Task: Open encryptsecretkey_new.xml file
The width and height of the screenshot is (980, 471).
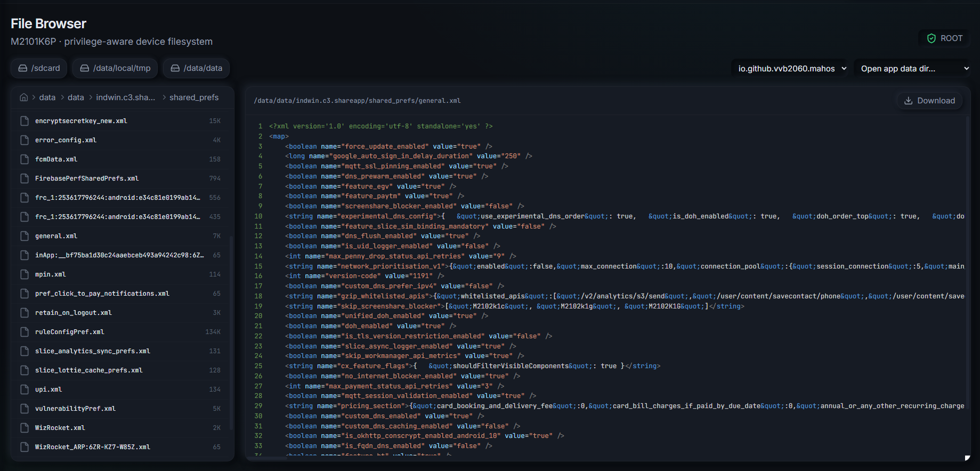Action: pos(121,121)
